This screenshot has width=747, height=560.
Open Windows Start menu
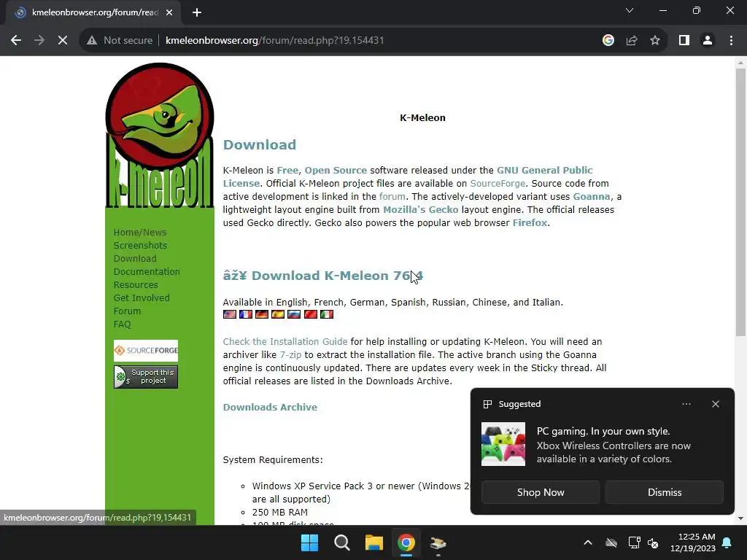coord(309,542)
